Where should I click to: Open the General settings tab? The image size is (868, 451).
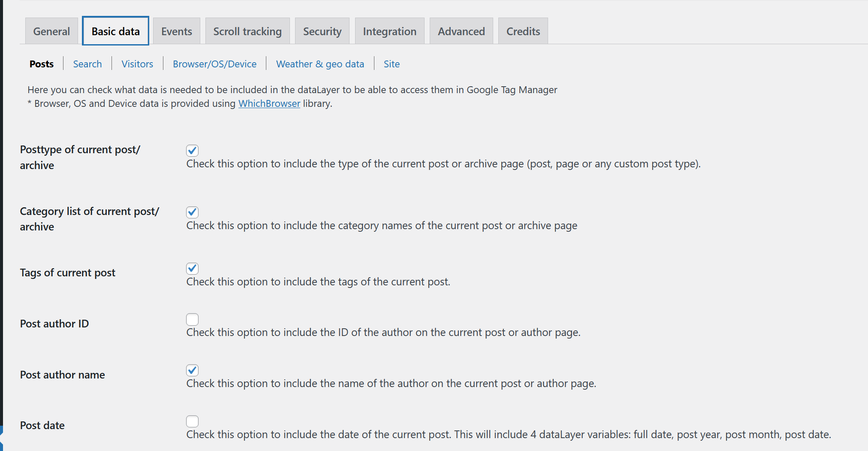coord(51,31)
